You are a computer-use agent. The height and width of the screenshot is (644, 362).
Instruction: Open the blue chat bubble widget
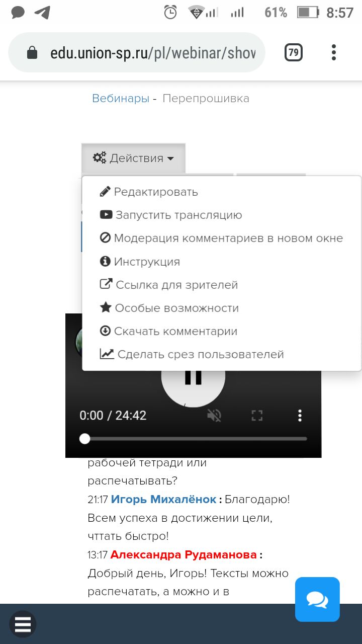(317, 599)
